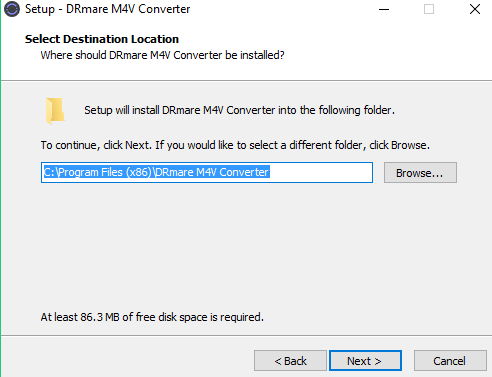The width and height of the screenshot is (492, 377).
Task: Click 'Where should DRmare M4V Converter be installed?' text
Action: tap(162, 55)
